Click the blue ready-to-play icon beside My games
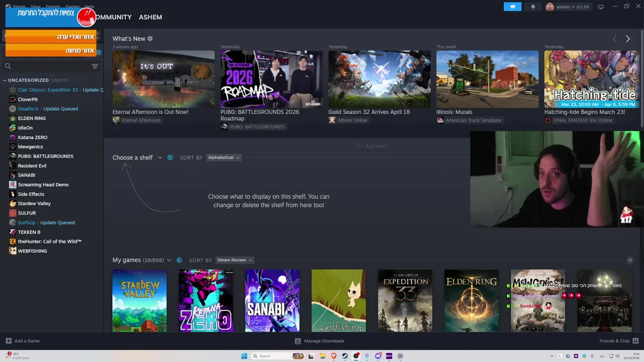The image size is (644, 362). pyautogui.click(x=179, y=260)
